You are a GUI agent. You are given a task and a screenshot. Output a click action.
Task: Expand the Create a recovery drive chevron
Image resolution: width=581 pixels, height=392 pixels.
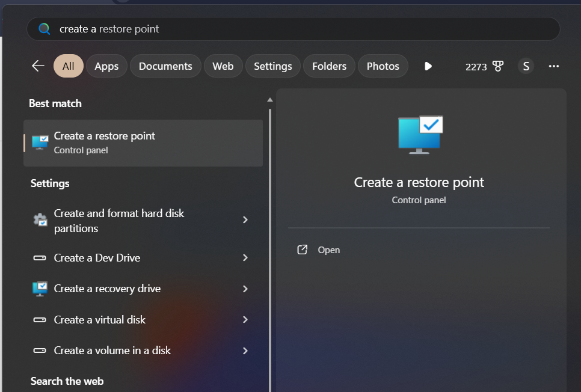pos(245,289)
